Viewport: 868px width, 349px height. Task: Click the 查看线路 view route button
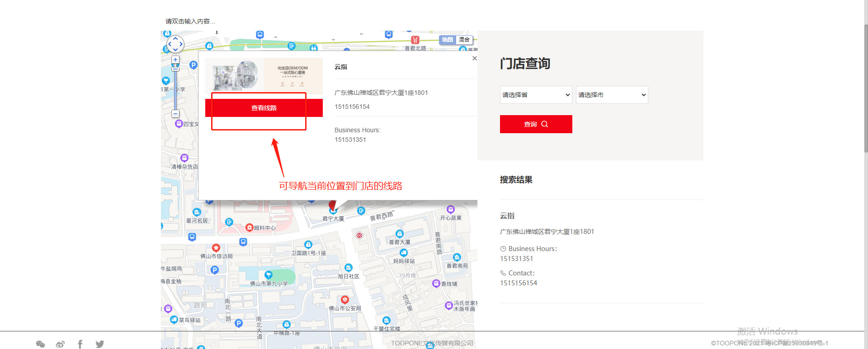[264, 108]
